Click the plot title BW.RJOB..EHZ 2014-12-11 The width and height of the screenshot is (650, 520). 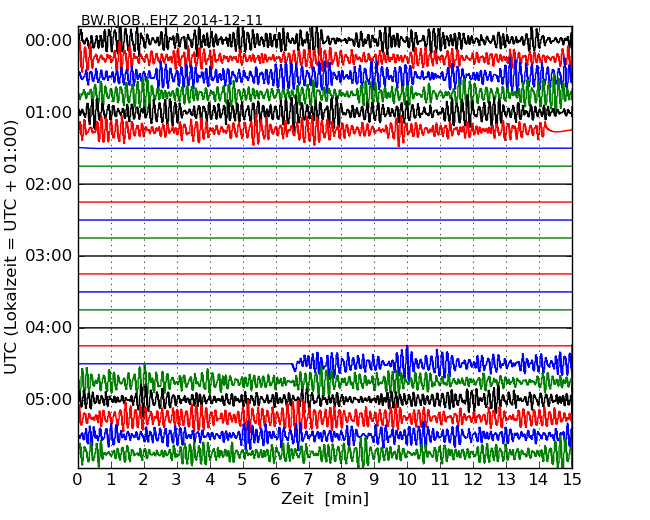coord(171,20)
